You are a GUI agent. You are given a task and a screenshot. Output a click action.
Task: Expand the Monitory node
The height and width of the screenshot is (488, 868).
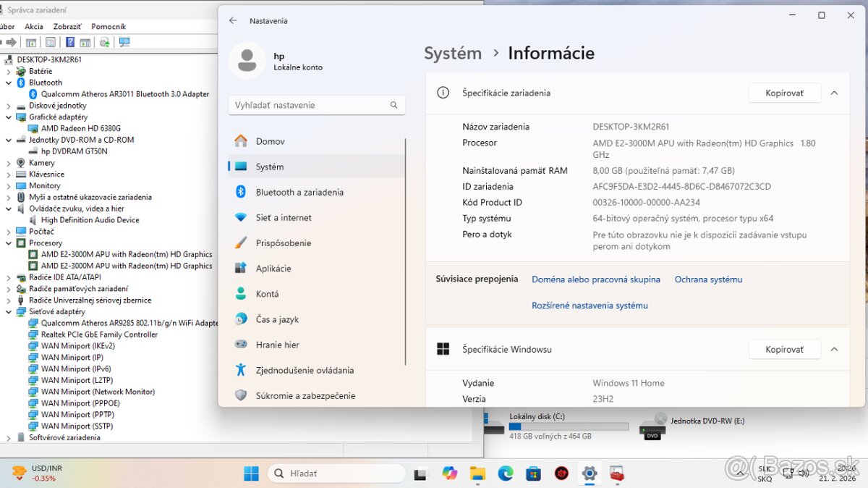(9, 185)
